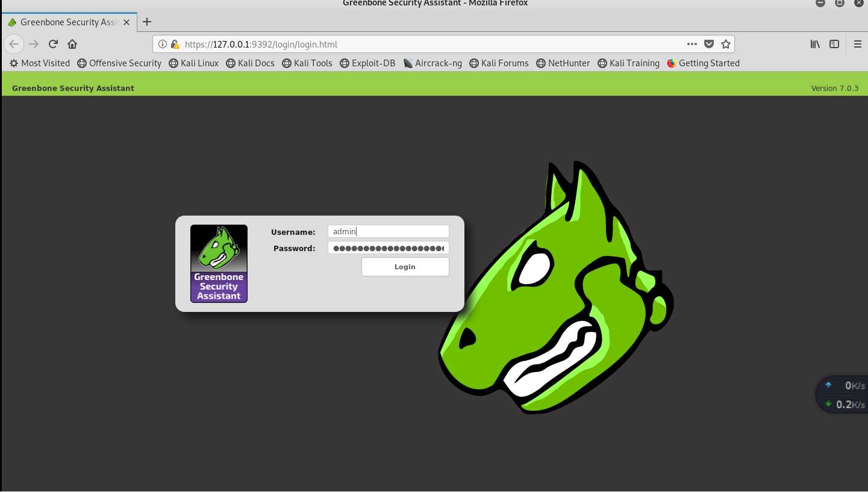Click the Password label text
Image resolution: width=868 pixels, height=492 pixels.
[x=295, y=248]
